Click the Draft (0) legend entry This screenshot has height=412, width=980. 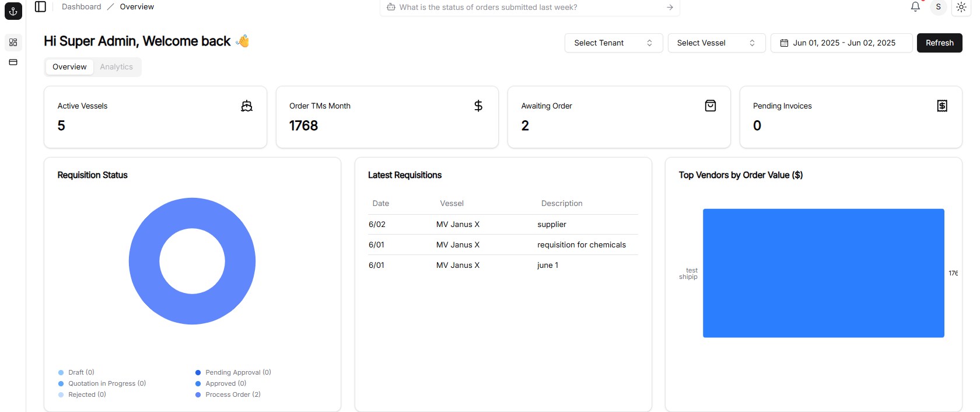click(76, 372)
